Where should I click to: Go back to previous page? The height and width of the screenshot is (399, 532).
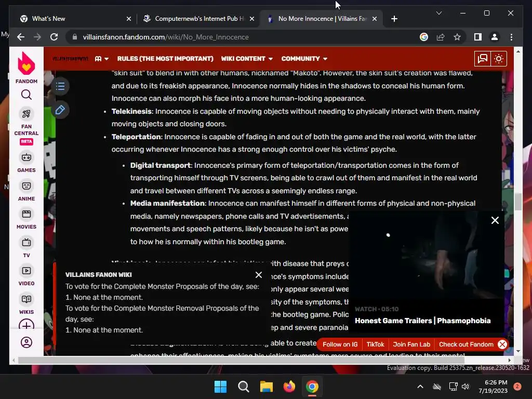21,37
